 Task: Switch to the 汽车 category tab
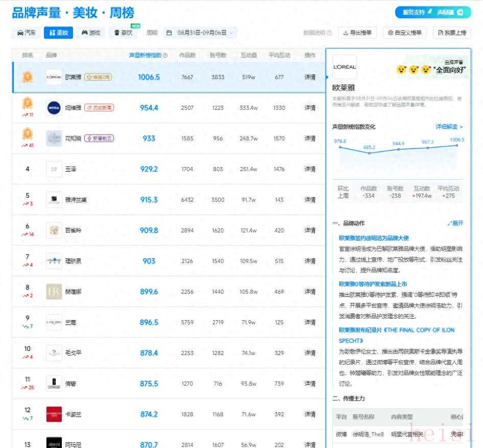[27, 33]
